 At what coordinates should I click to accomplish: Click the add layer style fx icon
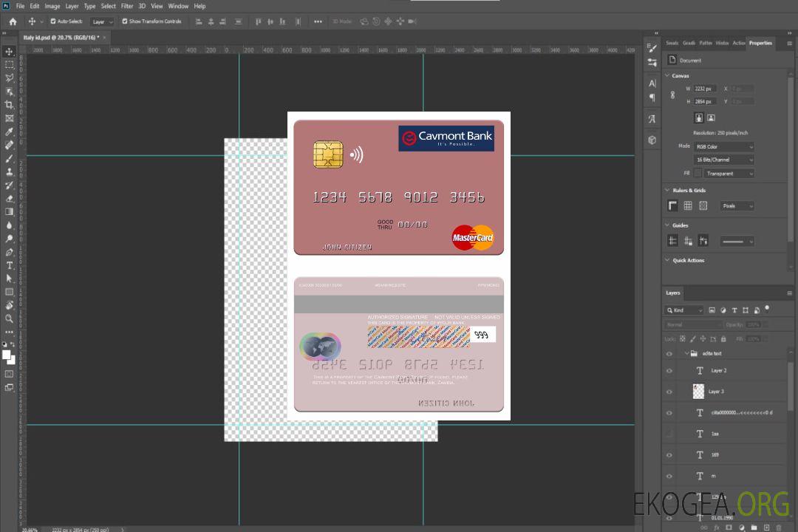(x=717, y=528)
